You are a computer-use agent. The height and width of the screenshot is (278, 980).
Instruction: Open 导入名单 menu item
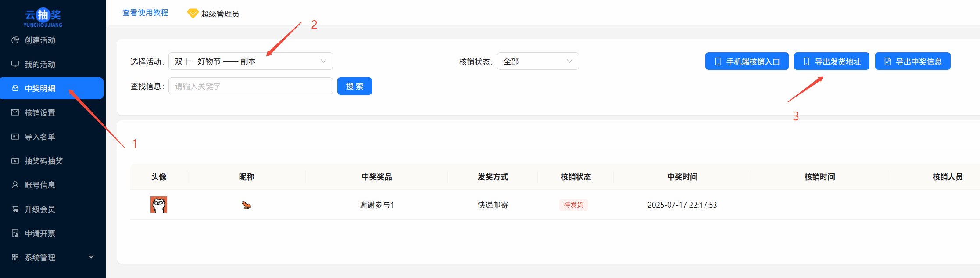point(52,137)
